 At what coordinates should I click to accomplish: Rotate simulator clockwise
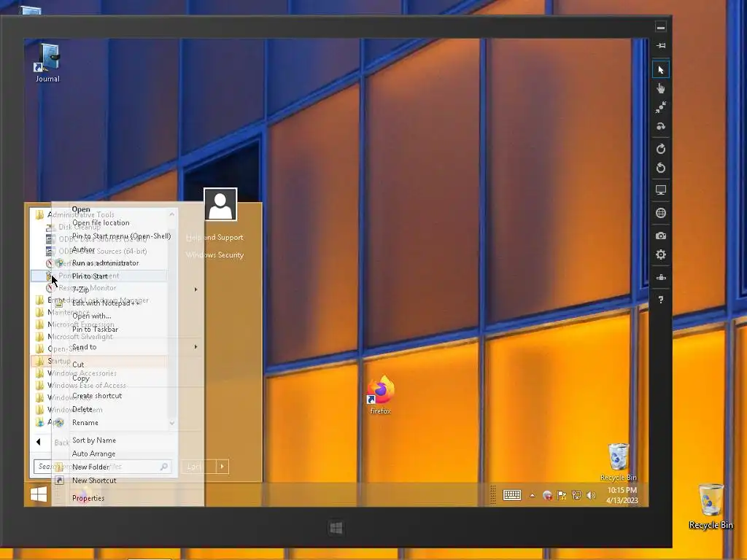pos(660,149)
